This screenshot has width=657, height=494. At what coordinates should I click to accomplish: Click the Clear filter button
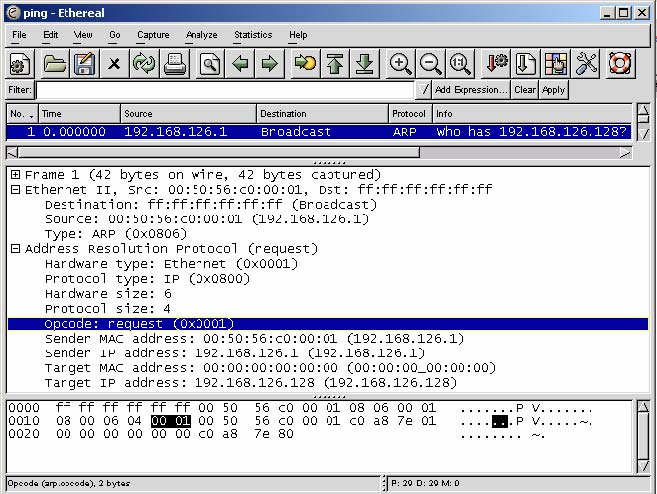[x=525, y=90]
